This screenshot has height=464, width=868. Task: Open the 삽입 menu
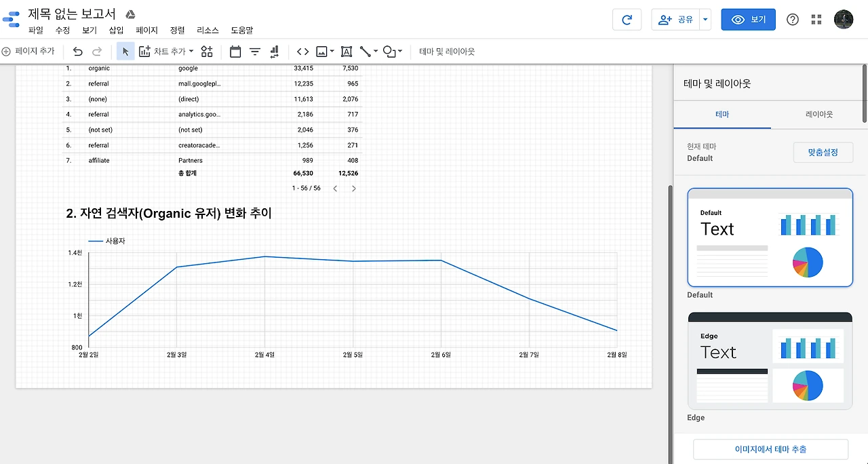(x=116, y=31)
